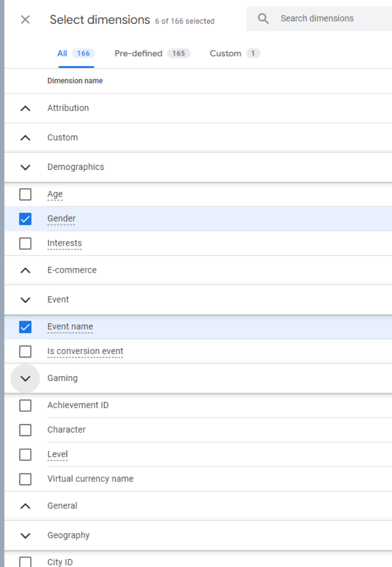Uncheck the Gender dimension
This screenshot has height=567, width=392.
click(x=25, y=219)
